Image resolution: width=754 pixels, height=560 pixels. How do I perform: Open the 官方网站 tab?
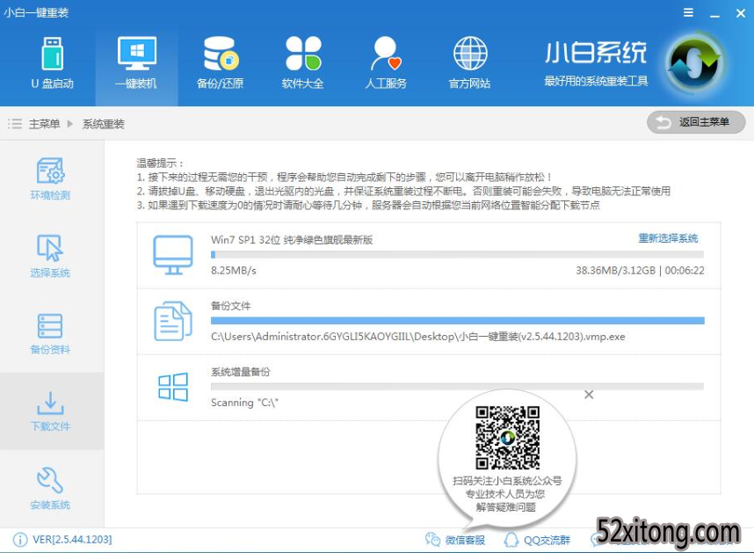pos(469,63)
